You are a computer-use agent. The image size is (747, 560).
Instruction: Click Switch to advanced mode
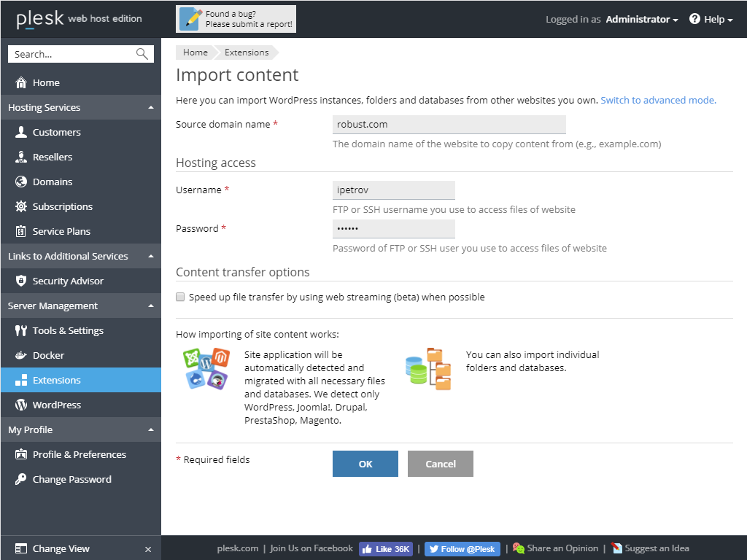(x=658, y=100)
